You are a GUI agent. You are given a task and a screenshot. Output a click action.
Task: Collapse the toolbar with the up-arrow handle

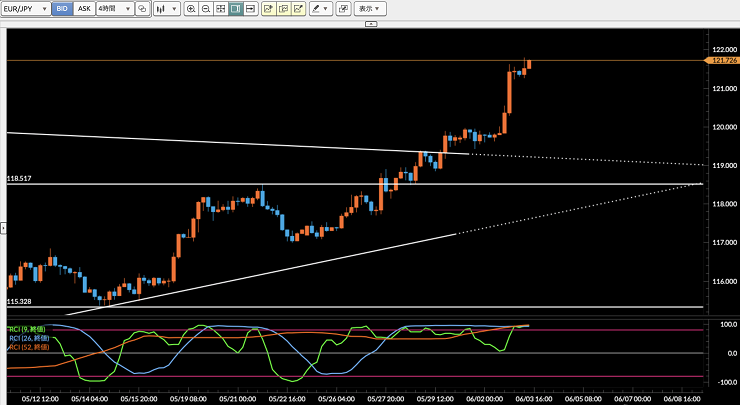coord(371,24)
